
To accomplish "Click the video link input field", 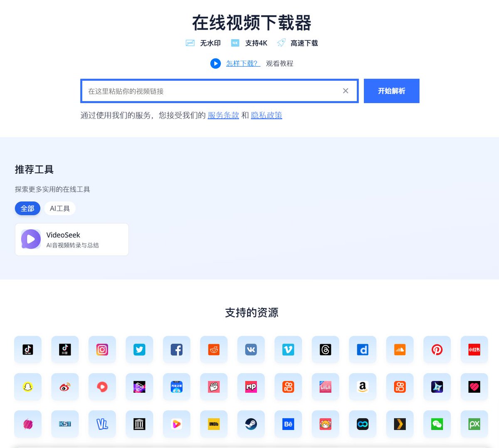I will point(220,91).
